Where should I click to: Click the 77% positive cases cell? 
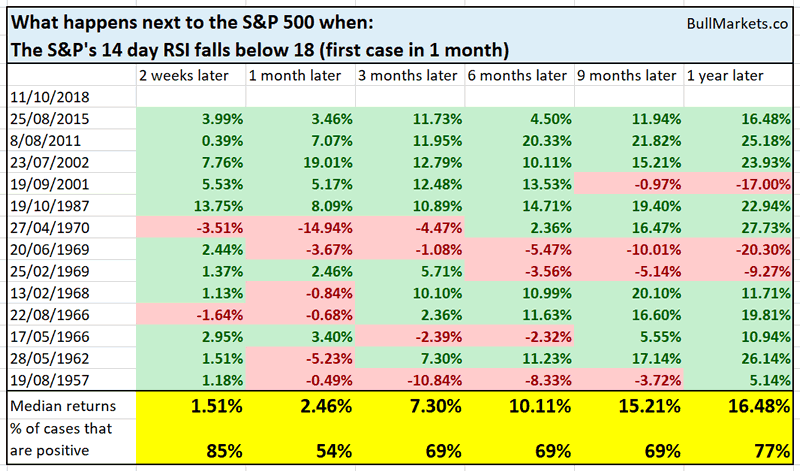[749, 449]
